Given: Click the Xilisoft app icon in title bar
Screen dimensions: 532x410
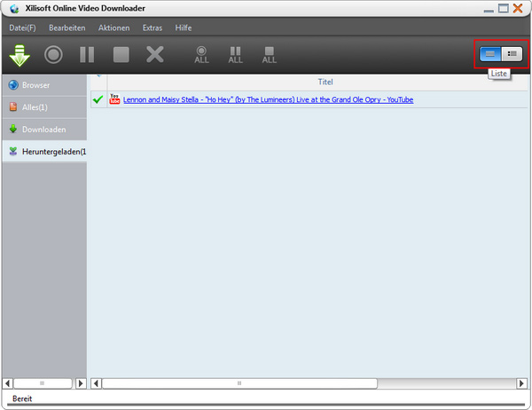Looking at the screenshot, I should [x=14, y=9].
